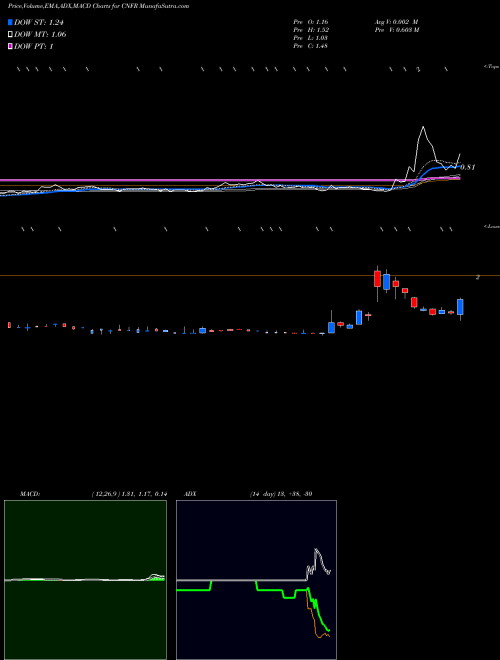Click the last blue candlestick on the right
The height and width of the screenshot is (660, 500).
pyautogui.click(x=460, y=307)
